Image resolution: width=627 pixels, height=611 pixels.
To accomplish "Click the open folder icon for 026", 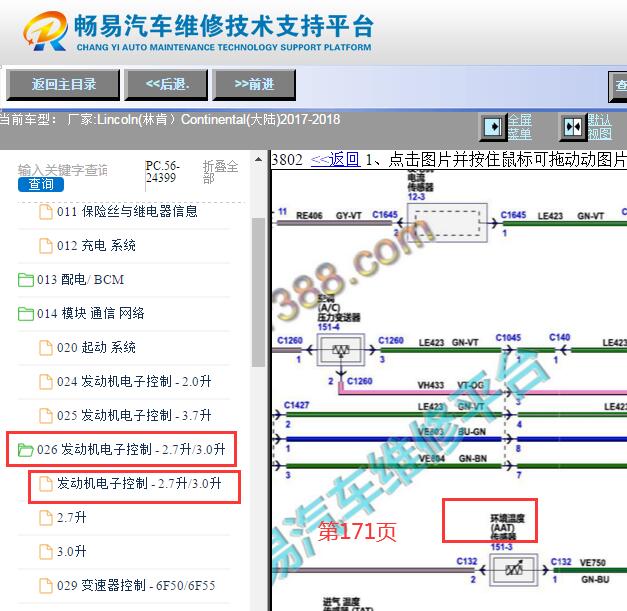I will (26, 450).
